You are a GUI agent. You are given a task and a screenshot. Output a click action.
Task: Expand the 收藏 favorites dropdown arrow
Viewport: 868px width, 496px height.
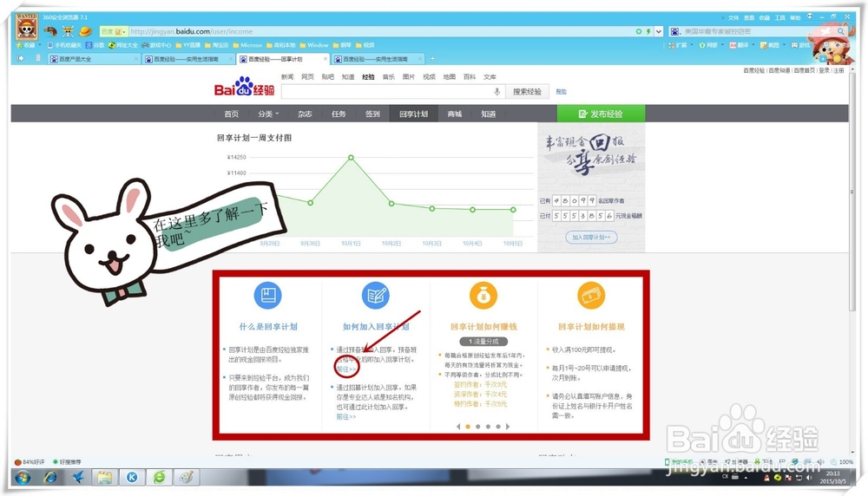coord(40,45)
